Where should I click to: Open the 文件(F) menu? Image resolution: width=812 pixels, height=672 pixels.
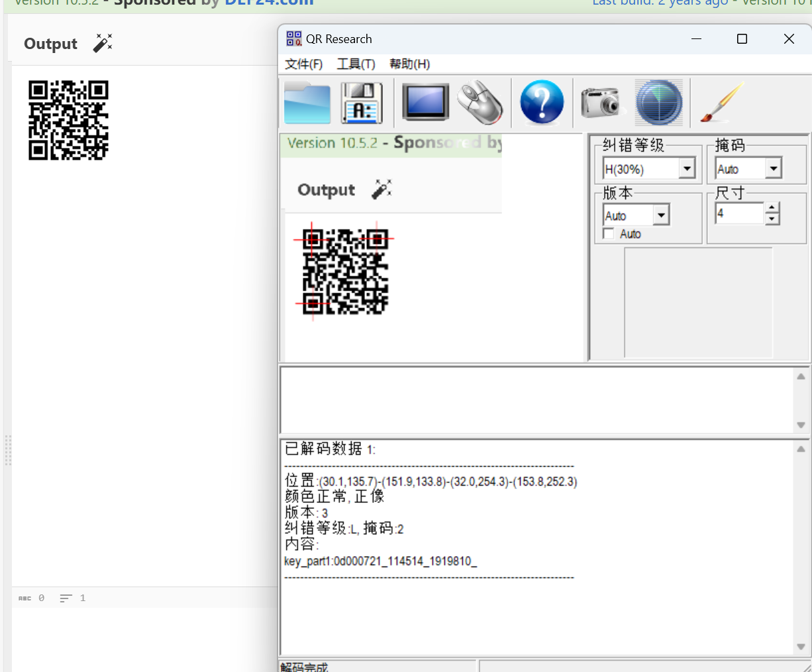[x=303, y=64]
